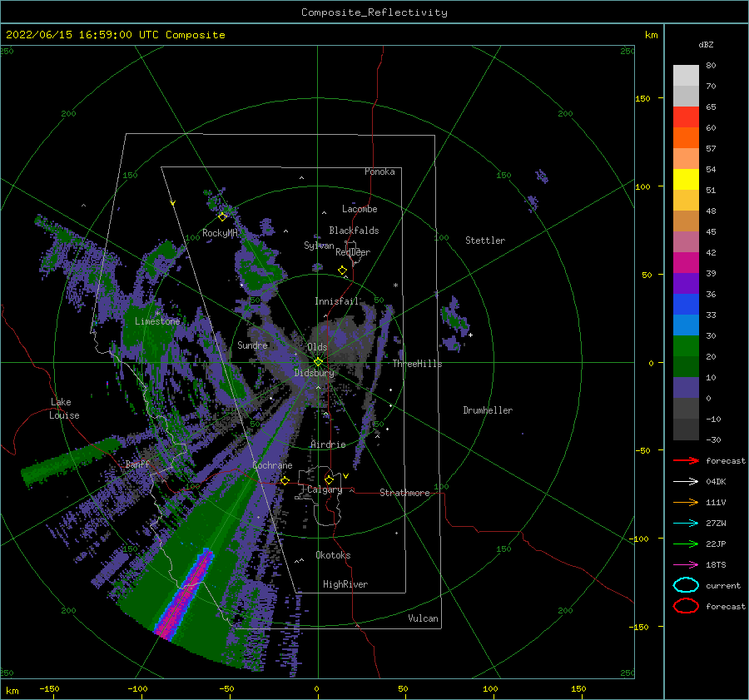Image resolution: width=749 pixels, height=700 pixels.
Task: Click the green echo band west of Banff
Action: point(71,461)
